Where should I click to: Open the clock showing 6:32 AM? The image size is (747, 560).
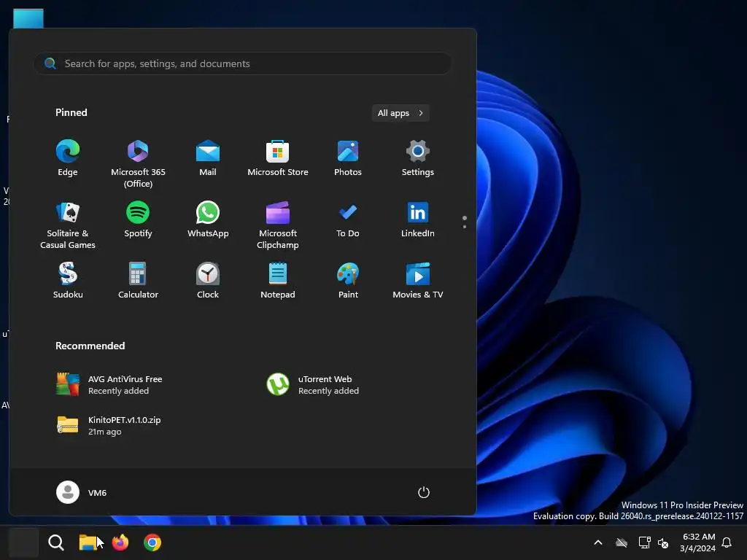click(697, 542)
